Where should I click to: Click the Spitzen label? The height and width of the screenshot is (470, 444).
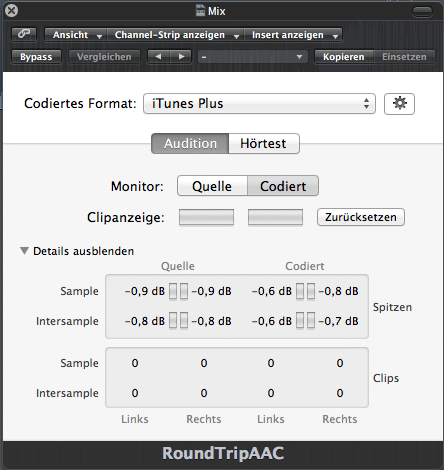pos(392,307)
